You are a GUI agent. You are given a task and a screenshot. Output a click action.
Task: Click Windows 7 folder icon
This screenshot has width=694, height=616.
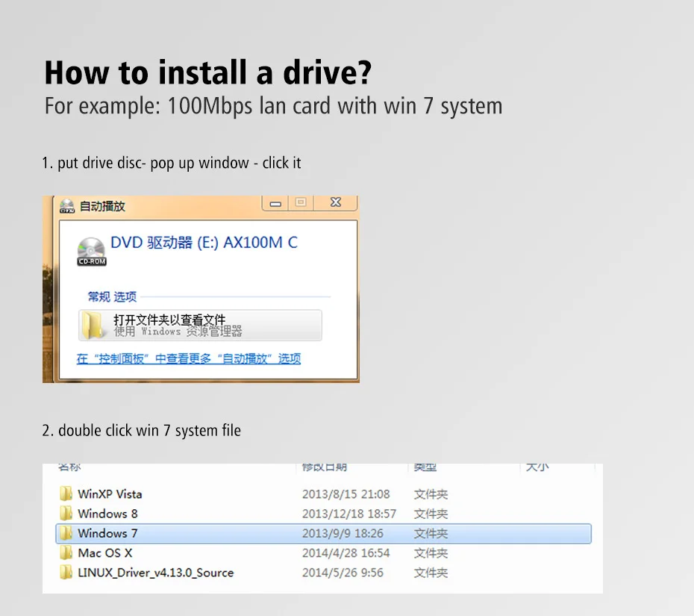66,533
